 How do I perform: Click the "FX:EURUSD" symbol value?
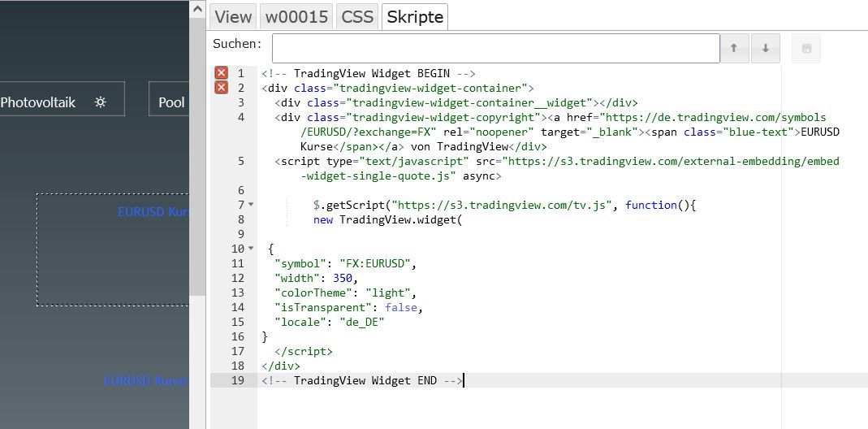click(x=374, y=263)
